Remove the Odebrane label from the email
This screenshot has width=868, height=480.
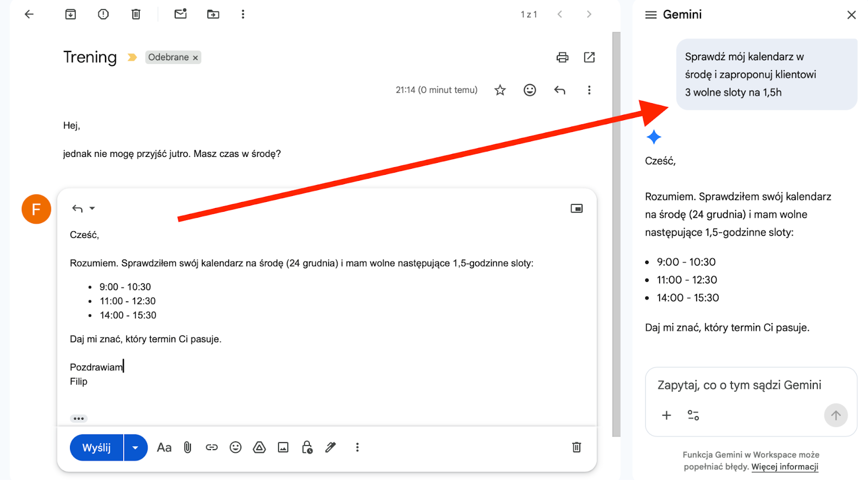[195, 58]
